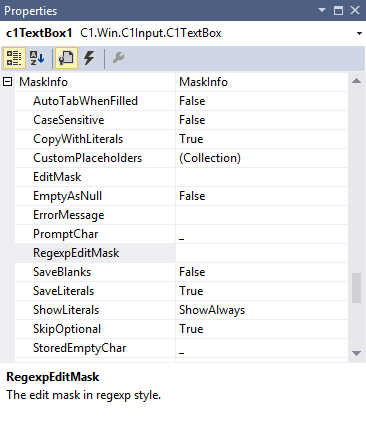The image size is (366, 425).
Task: Open Property Pages wrench icon
Action: (x=118, y=58)
